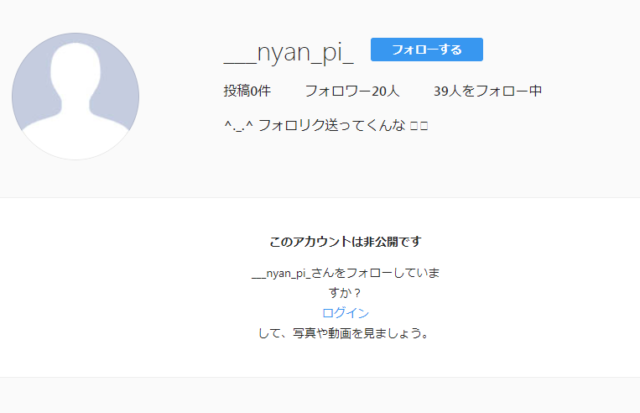
Task: Open the 39人をフォロー中 following list
Action: pos(488,91)
